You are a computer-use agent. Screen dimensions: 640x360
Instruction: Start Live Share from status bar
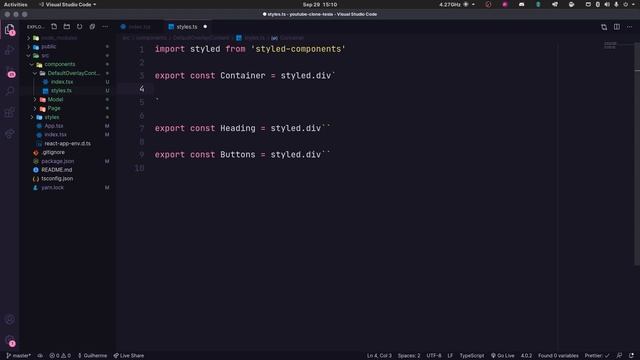click(129, 356)
